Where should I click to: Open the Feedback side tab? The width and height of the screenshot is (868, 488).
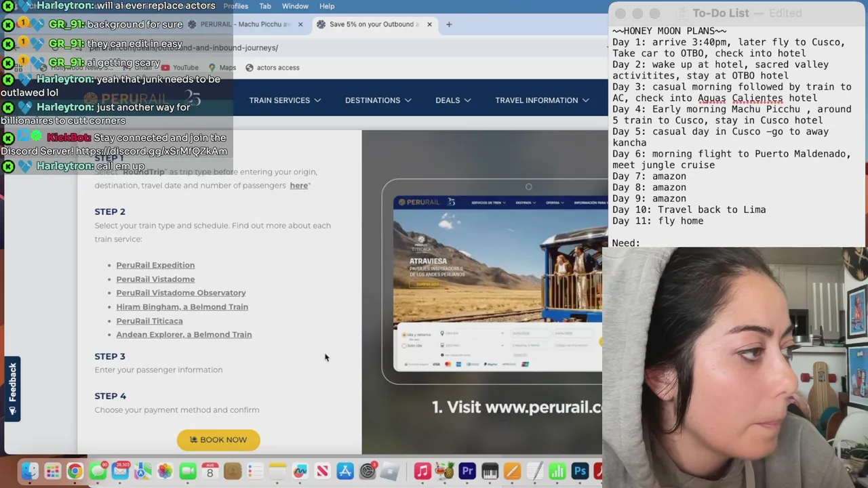12,389
